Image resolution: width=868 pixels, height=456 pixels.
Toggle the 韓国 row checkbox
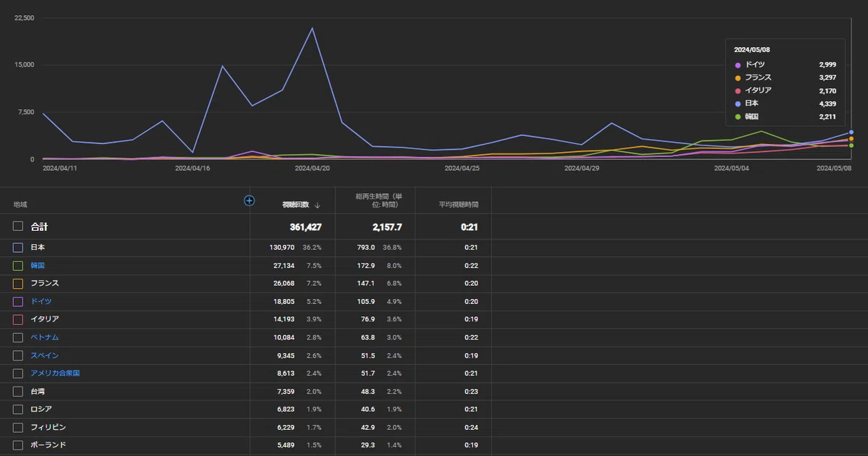[18, 266]
